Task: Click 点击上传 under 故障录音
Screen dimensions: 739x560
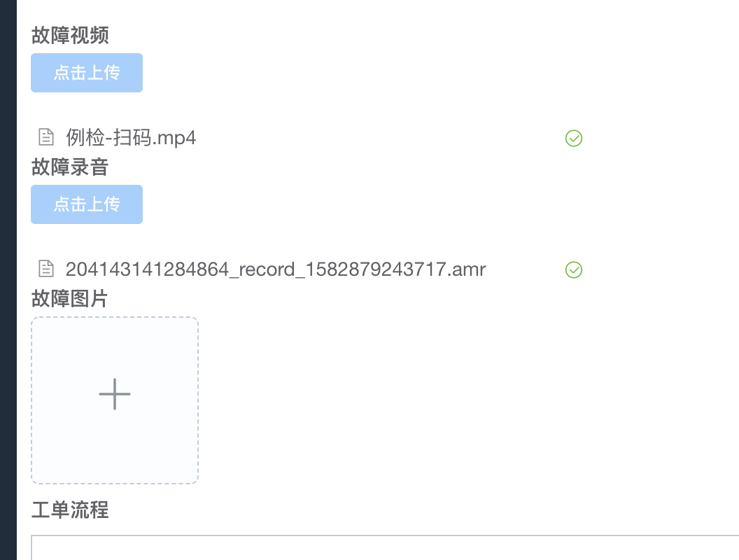Action: [x=86, y=204]
